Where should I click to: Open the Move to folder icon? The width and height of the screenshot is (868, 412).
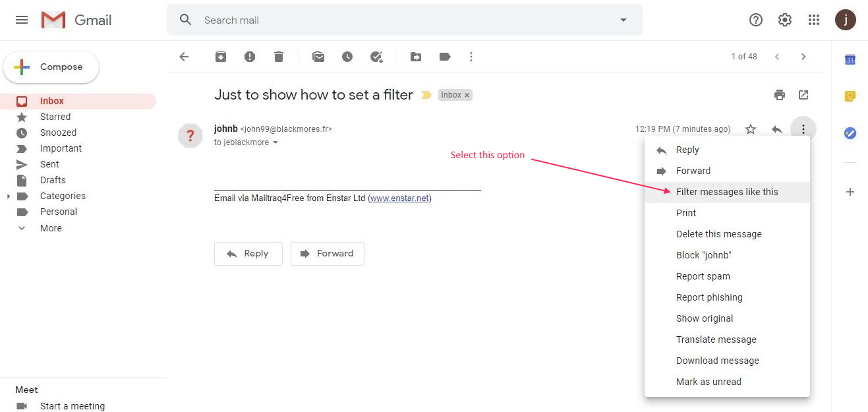click(x=416, y=57)
